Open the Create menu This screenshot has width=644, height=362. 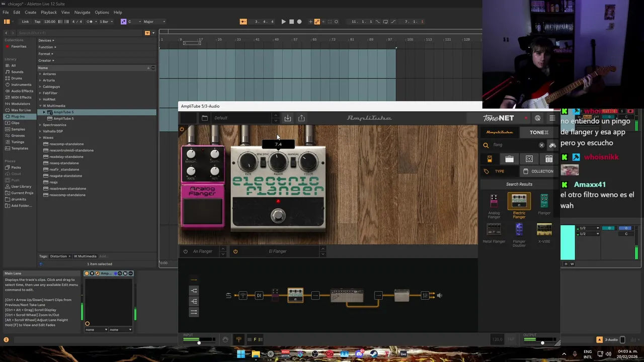click(30, 12)
